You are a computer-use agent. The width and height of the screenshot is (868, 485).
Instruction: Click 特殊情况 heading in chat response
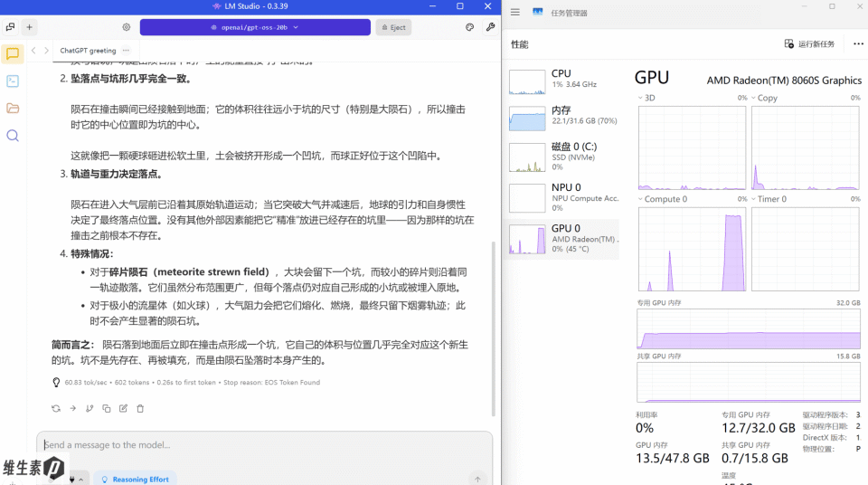pyautogui.click(x=92, y=254)
